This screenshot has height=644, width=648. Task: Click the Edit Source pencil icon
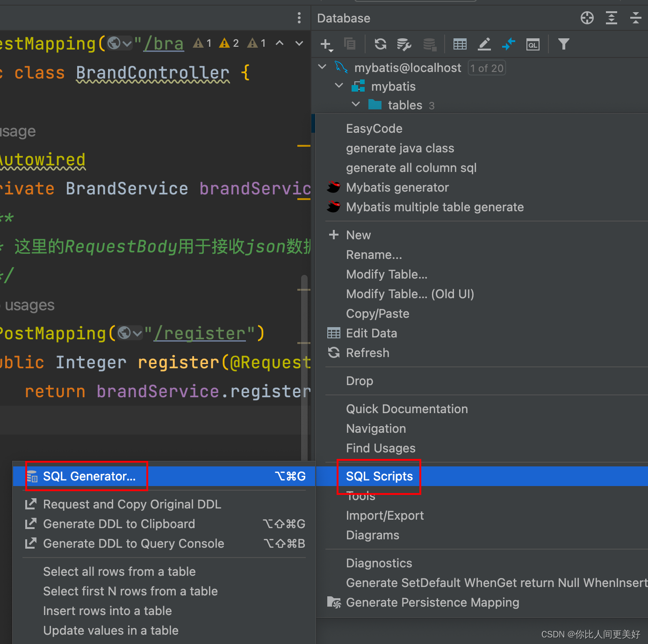[x=484, y=44]
